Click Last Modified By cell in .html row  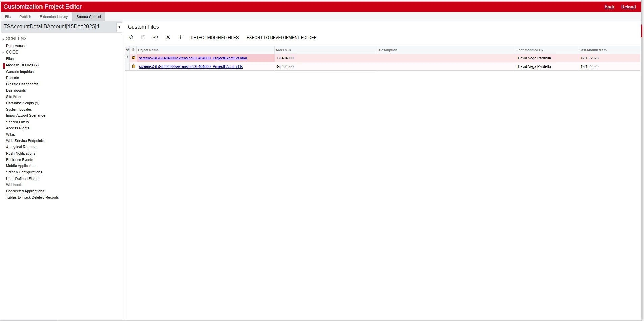pyautogui.click(x=547, y=58)
